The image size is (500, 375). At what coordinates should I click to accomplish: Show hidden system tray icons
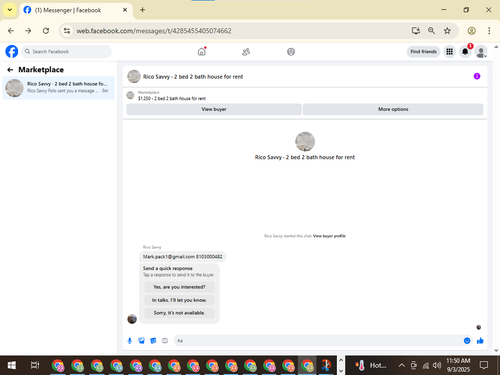[402, 365]
